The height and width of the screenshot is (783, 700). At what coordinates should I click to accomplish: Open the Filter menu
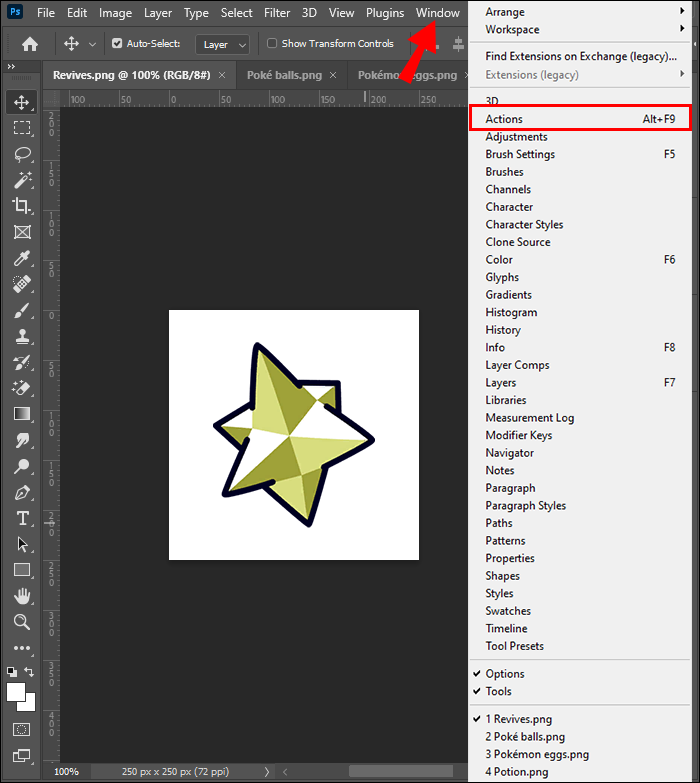[277, 12]
